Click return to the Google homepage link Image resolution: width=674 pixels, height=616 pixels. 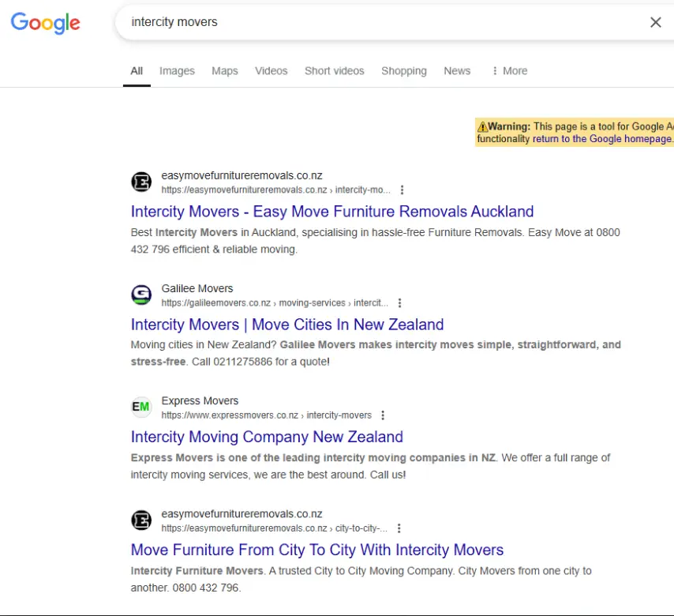(x=603, y=139)
